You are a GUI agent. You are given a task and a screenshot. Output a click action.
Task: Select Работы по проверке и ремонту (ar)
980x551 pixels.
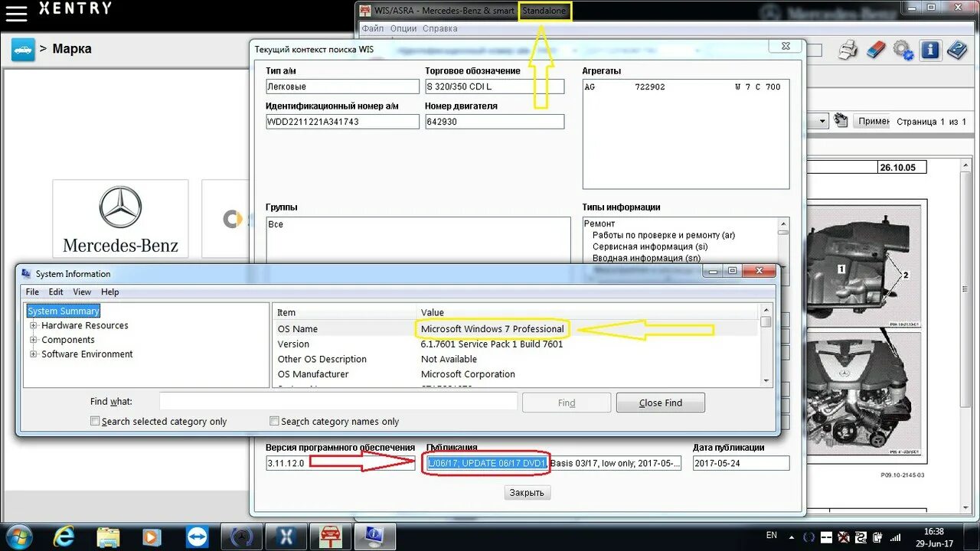point(664,235)
